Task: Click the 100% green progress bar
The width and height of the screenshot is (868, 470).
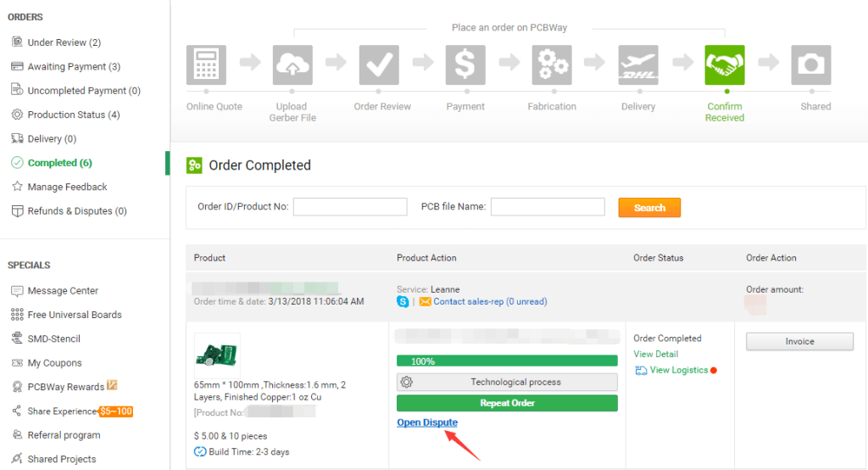Action: click(x=507, y=361)
